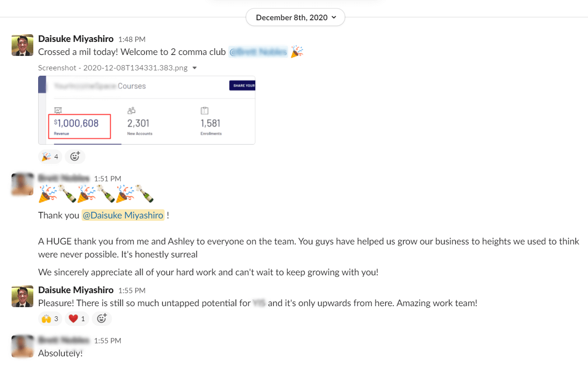
Task: Collapse the screenshot file preview arrow
Action: pos(195,68)
